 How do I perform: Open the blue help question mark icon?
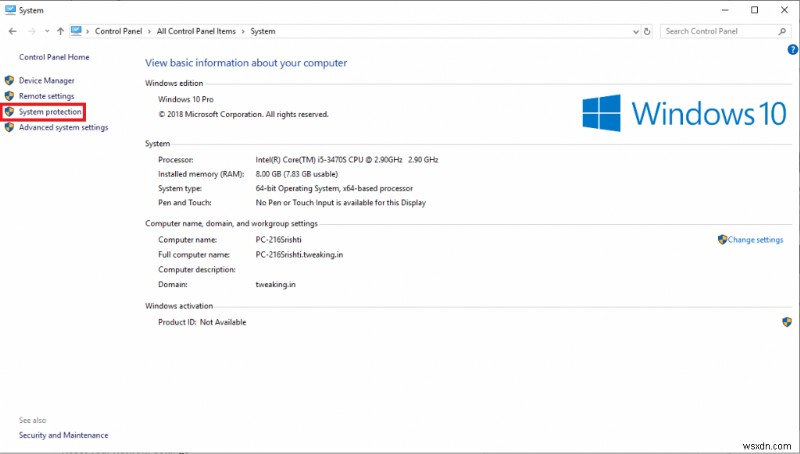tap(792, 49)
